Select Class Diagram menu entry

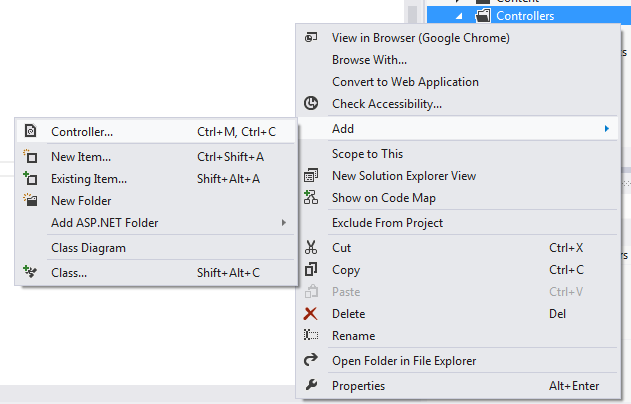88,248
